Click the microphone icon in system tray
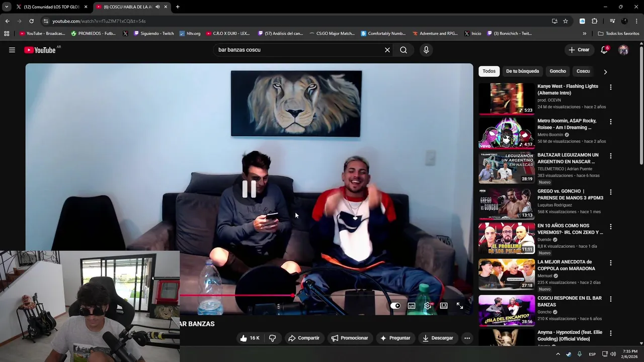Screen dimensions: 644x362 click(580, 354)
